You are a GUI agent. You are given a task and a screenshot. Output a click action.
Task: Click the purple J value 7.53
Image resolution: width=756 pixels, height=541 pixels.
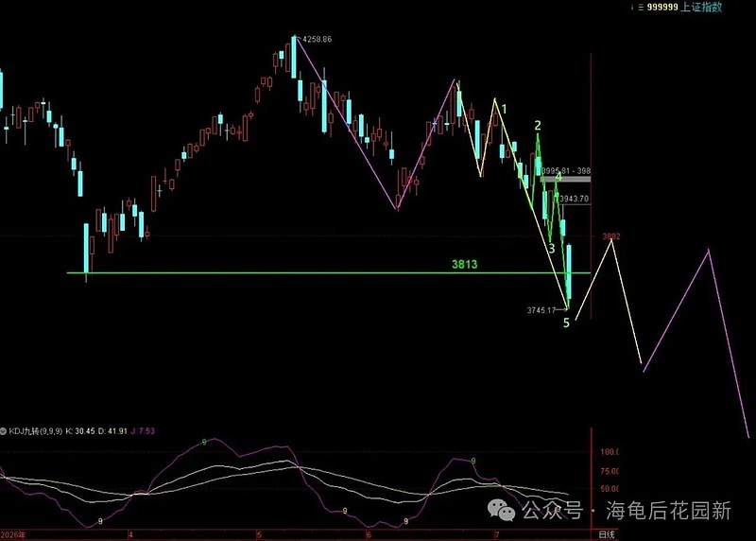coord(143,431)
